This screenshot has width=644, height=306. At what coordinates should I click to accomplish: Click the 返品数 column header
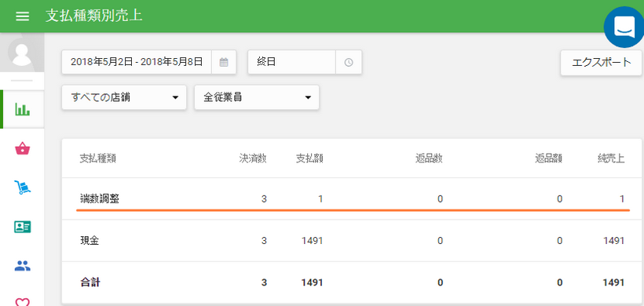pos(429,158)
